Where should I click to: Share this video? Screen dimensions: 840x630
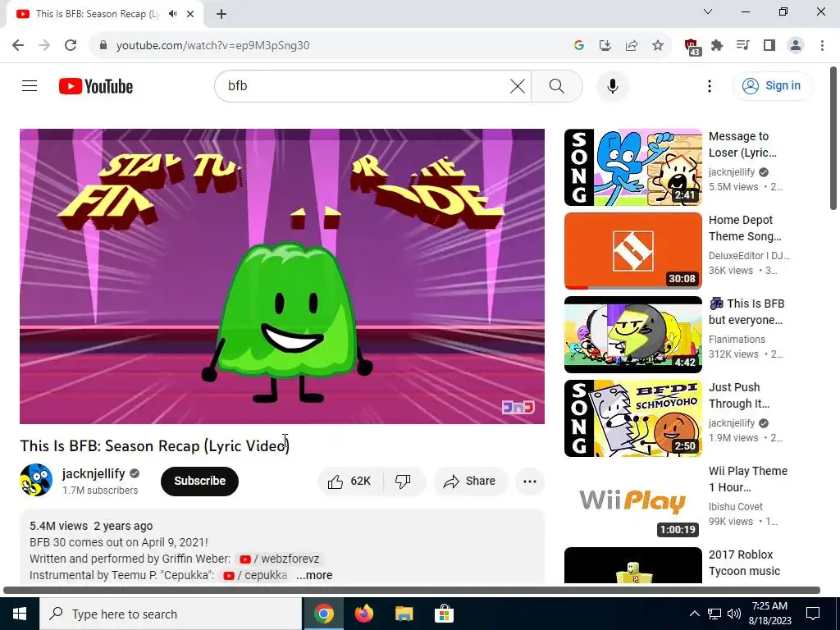click(x=469, y=481)
